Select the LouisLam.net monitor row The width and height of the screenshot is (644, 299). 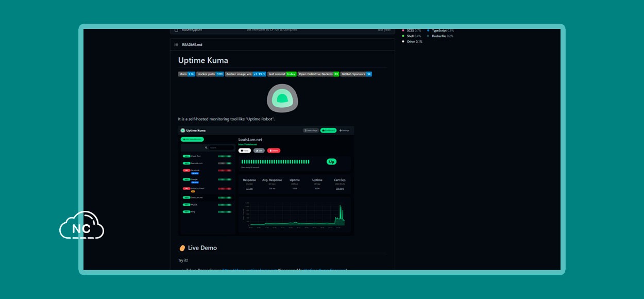point(207,197)
